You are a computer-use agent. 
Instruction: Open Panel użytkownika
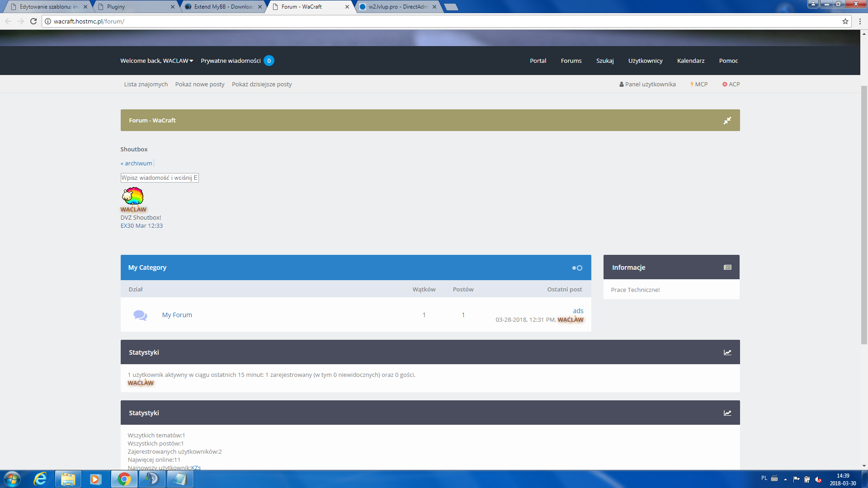tap(647, 84)
